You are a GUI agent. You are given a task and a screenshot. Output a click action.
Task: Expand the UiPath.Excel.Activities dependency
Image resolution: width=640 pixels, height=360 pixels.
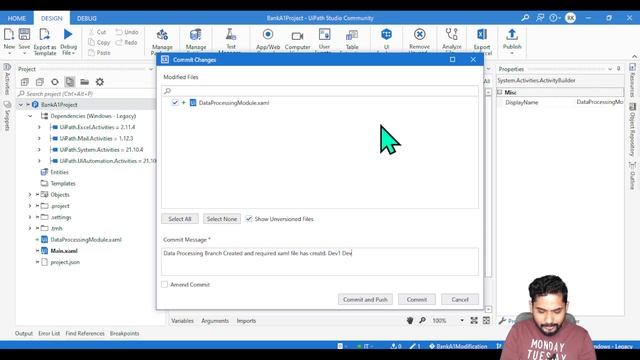click(39, 127)
